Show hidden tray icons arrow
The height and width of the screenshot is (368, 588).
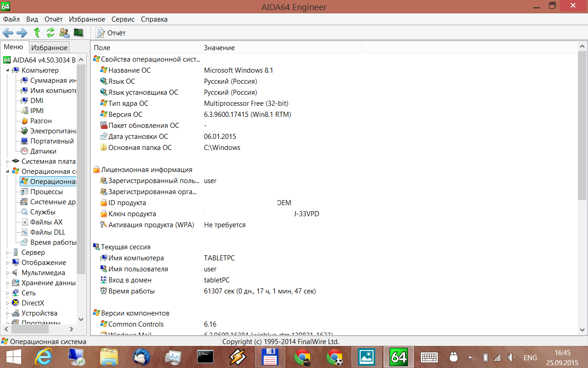click(470, 357)
